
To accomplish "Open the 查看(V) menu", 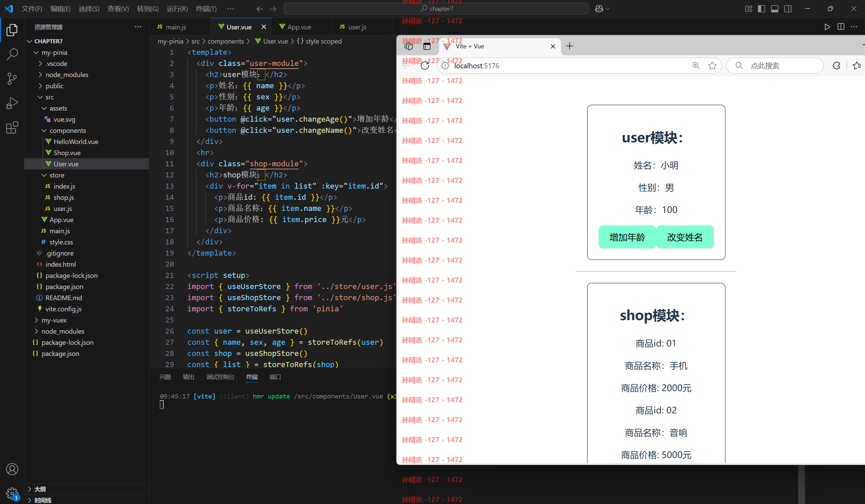I will pos(118,9).
